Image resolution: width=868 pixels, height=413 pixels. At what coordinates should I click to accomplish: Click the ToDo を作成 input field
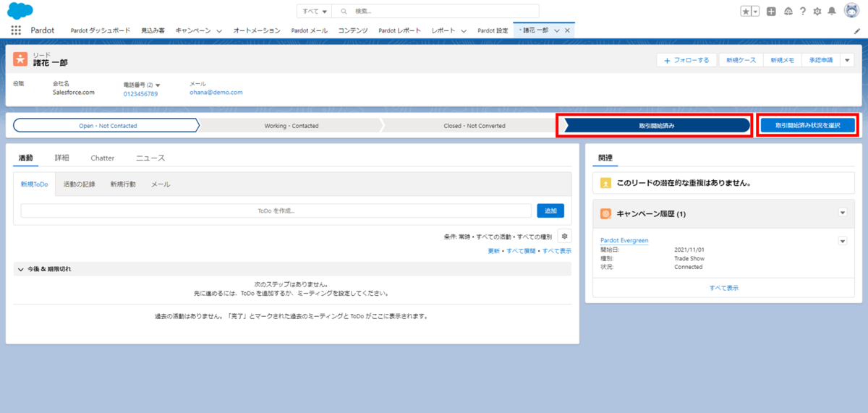276,210
